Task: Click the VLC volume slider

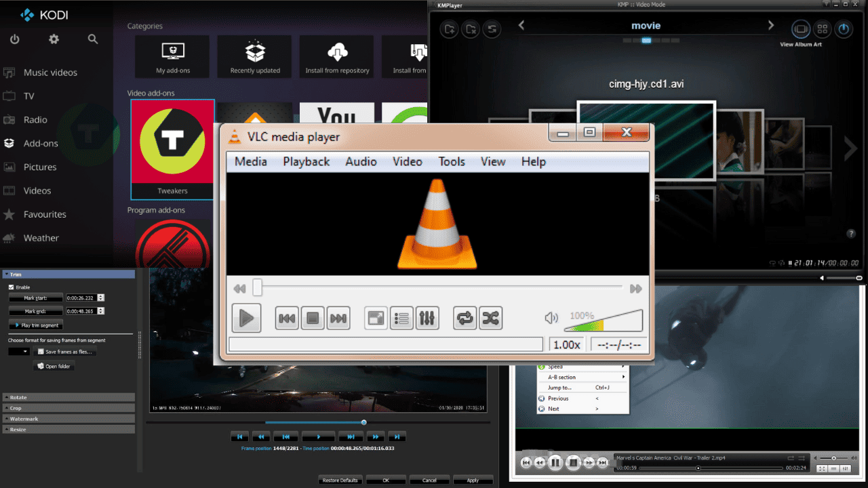Action: (604, 321)
